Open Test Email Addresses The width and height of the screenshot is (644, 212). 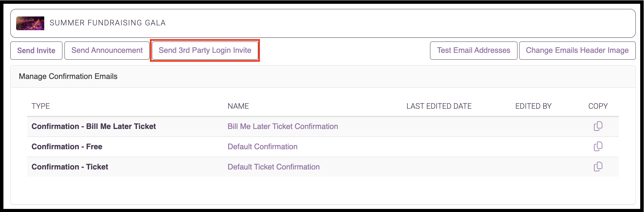pos(474,50)
